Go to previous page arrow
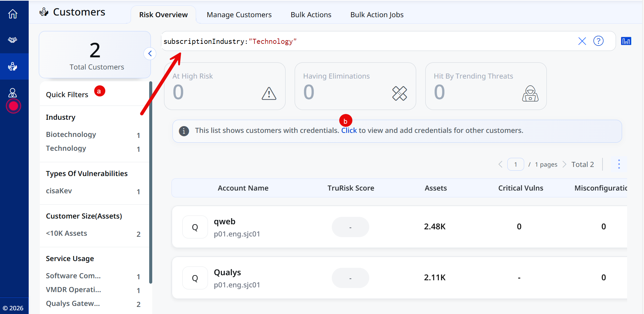Screen dimensions: 644x314 click(x=501, y=164)
